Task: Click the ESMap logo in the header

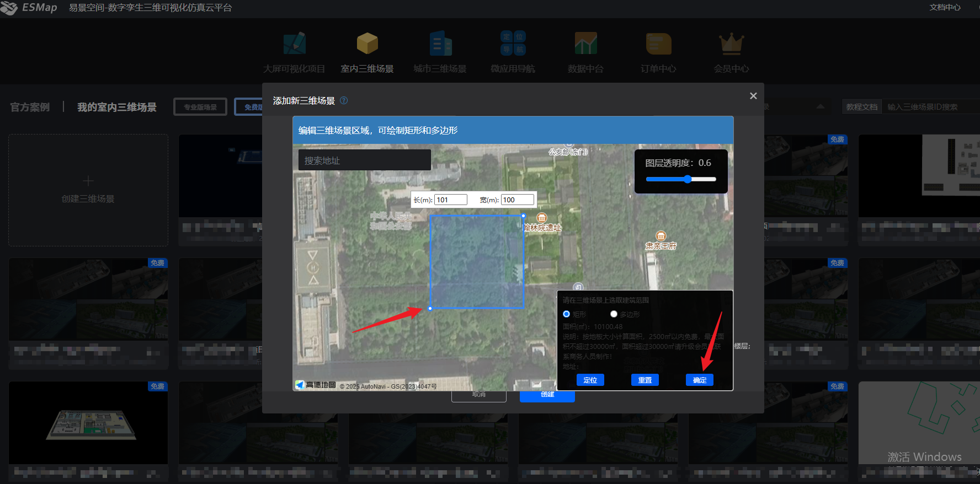Action: click(x=29, y=8)
